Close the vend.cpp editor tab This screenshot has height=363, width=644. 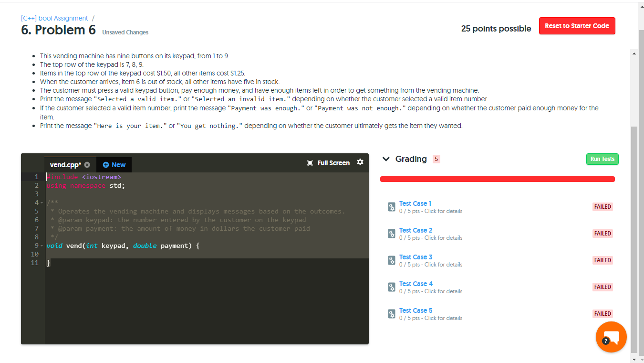87,164
